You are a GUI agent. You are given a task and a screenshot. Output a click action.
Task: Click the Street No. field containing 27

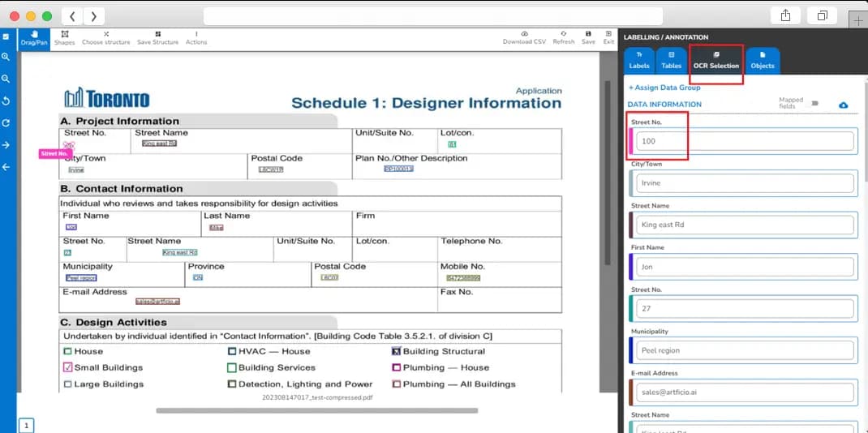[x=745, y=309]
